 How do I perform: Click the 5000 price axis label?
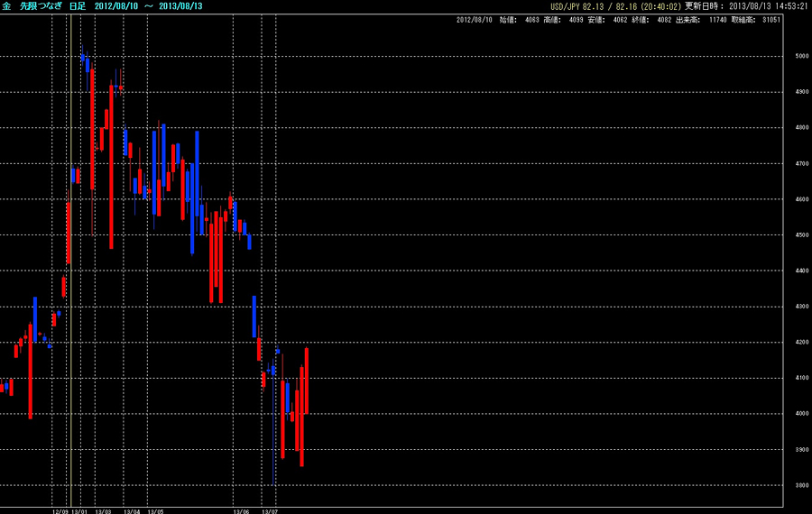[x=802, y=56]
